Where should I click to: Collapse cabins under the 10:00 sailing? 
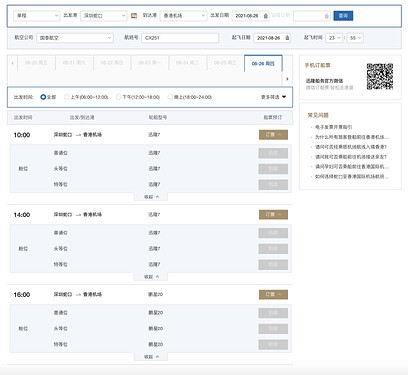pos(151,197)
